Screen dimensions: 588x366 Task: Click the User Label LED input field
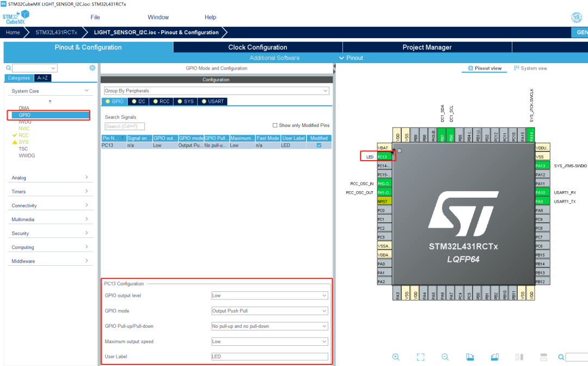(x=269, y=357)
